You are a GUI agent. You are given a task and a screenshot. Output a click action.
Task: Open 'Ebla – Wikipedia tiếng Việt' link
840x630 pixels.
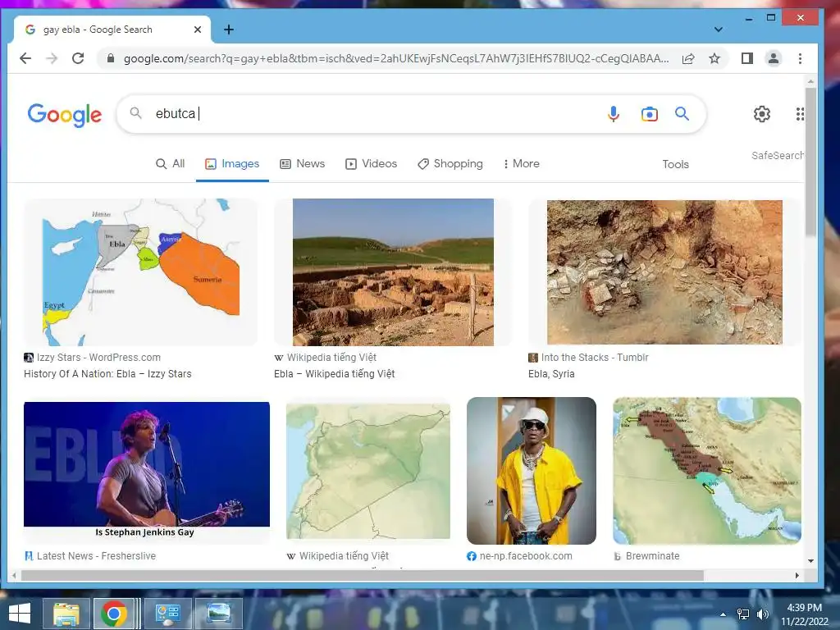point(335,374)
